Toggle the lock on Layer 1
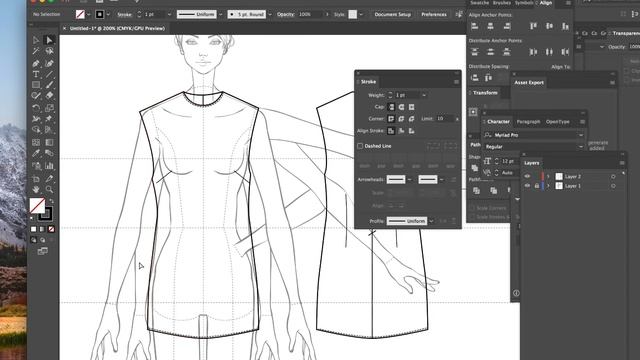The image size is (640, 360). (x=536, y=186)
